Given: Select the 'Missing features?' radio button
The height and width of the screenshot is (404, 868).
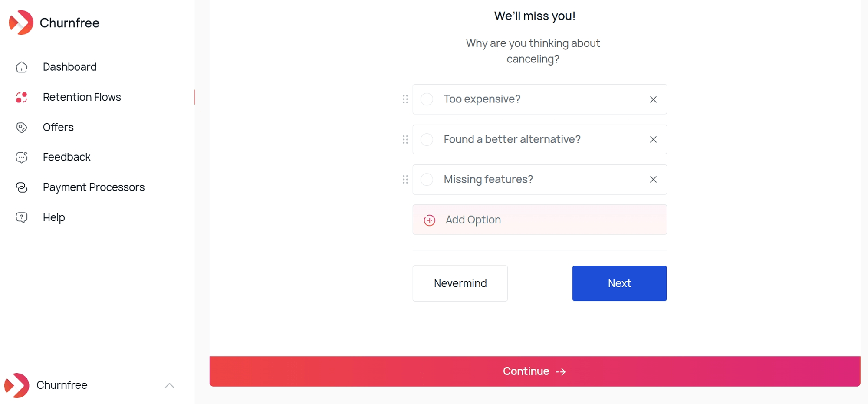Looking at the screenshot, I should click(x=427, y=179).
